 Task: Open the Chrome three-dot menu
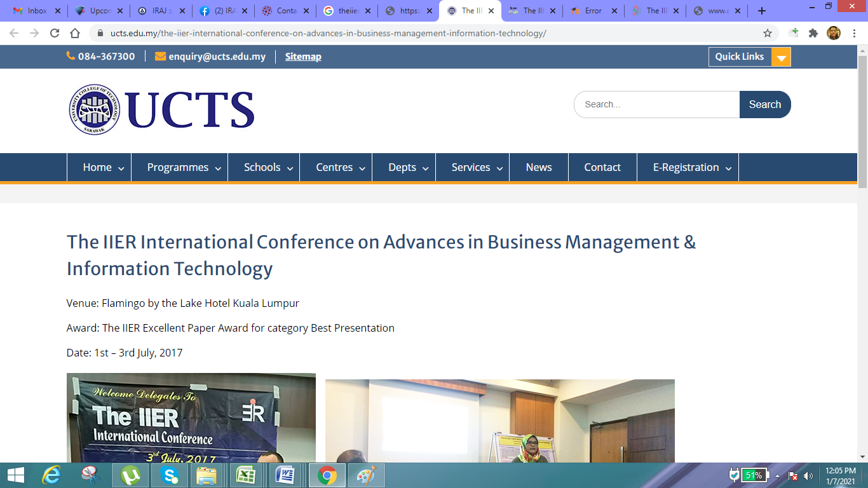point(855,33)
